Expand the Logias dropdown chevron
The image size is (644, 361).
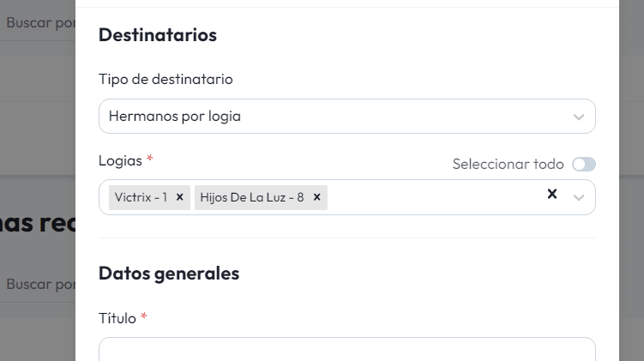click(x=579, y=197)
